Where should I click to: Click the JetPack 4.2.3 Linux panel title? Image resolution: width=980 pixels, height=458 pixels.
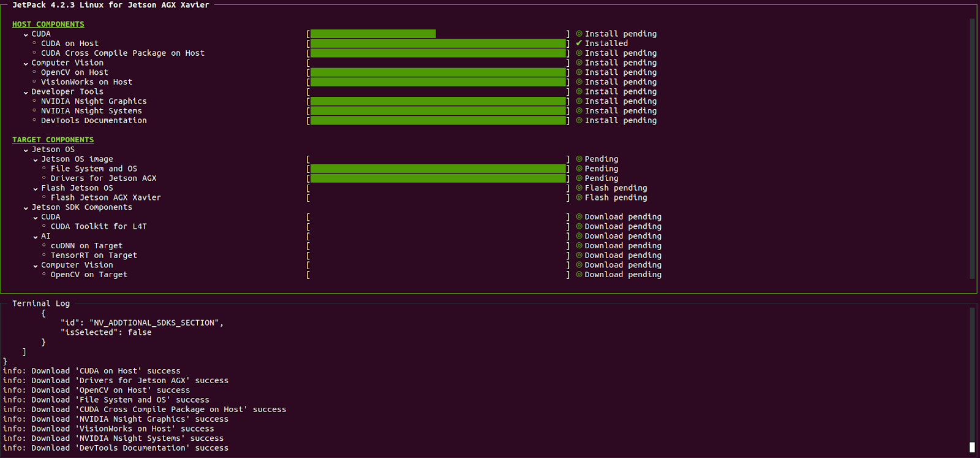coord(111,5)
